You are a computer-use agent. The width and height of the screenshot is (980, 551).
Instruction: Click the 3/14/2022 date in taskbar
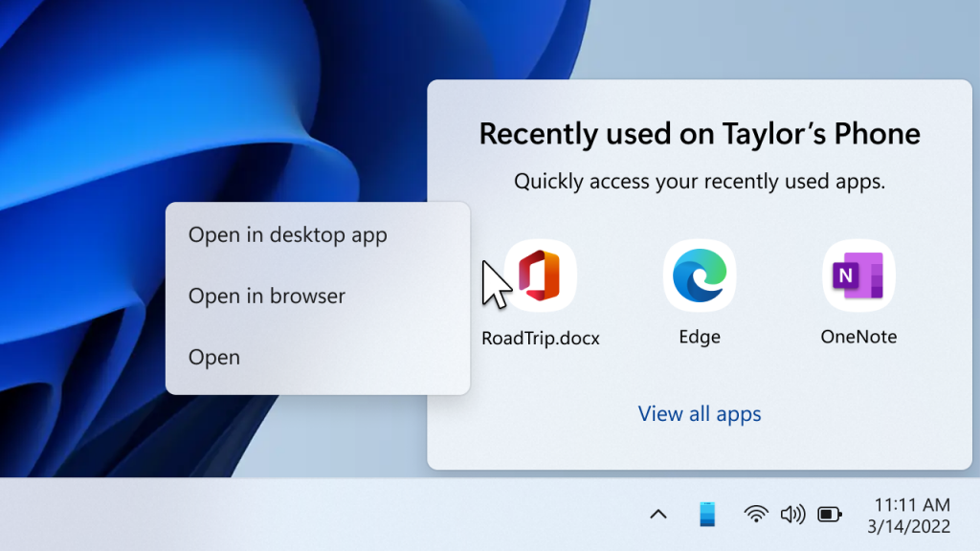click(x=909, y=526)
